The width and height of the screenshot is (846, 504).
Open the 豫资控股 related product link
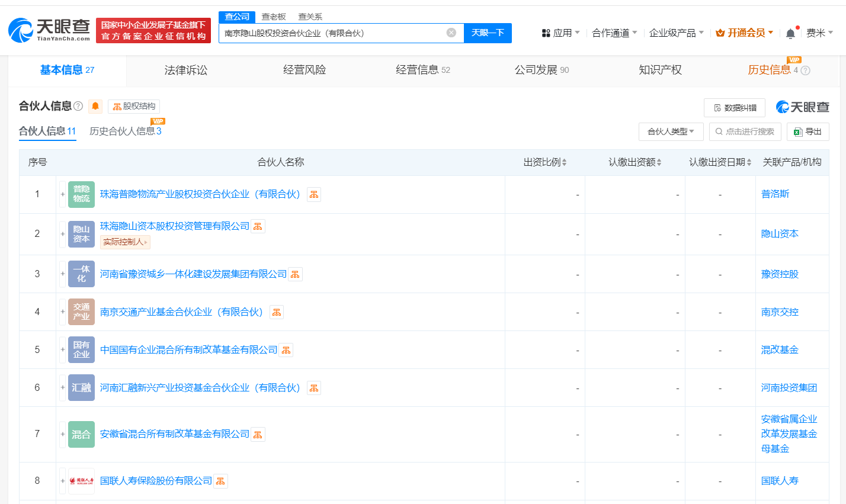779,274
